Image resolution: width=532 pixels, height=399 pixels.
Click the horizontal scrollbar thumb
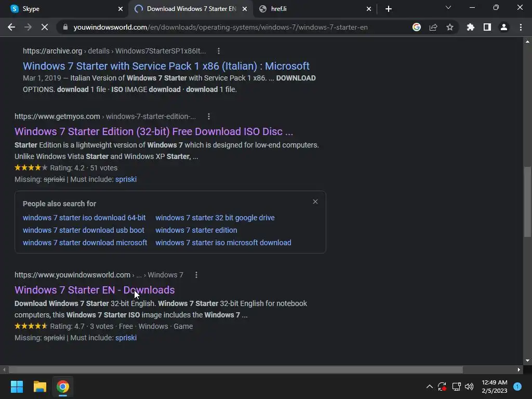point(235,369)
